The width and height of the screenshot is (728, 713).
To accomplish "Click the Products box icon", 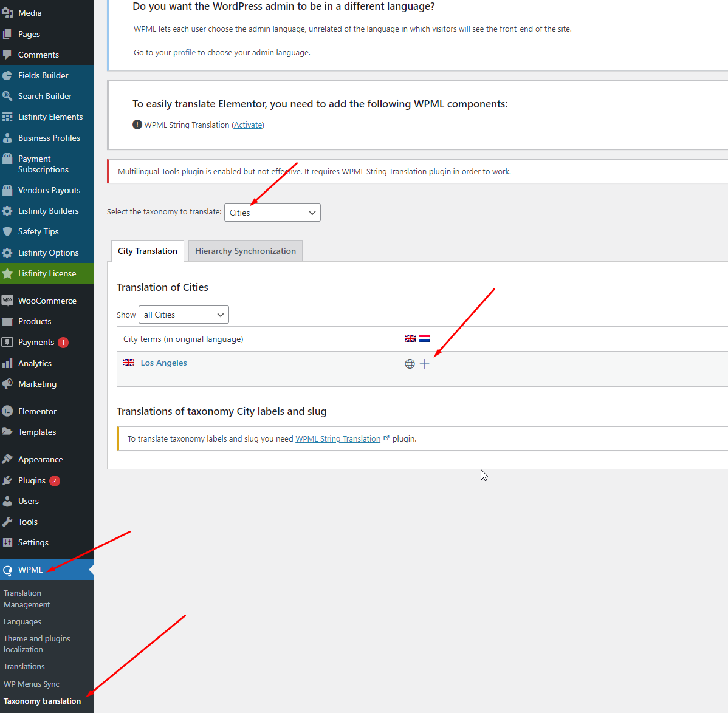I will click(x=7, y=321).
